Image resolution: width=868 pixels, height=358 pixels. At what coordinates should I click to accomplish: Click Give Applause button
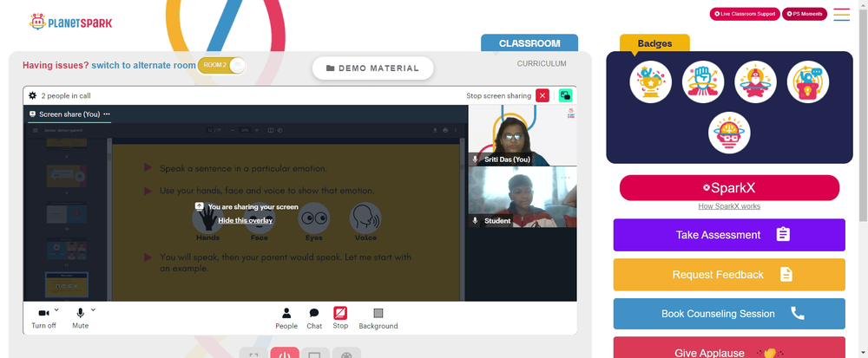coord(729,348)
